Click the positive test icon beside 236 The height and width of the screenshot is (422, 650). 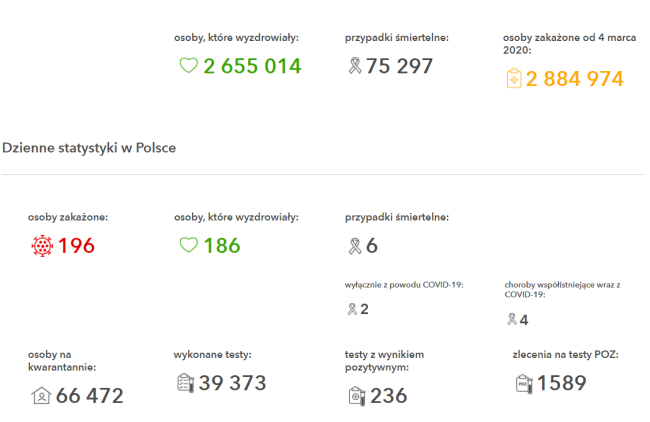pyautogui.click(x=355, y=396)
